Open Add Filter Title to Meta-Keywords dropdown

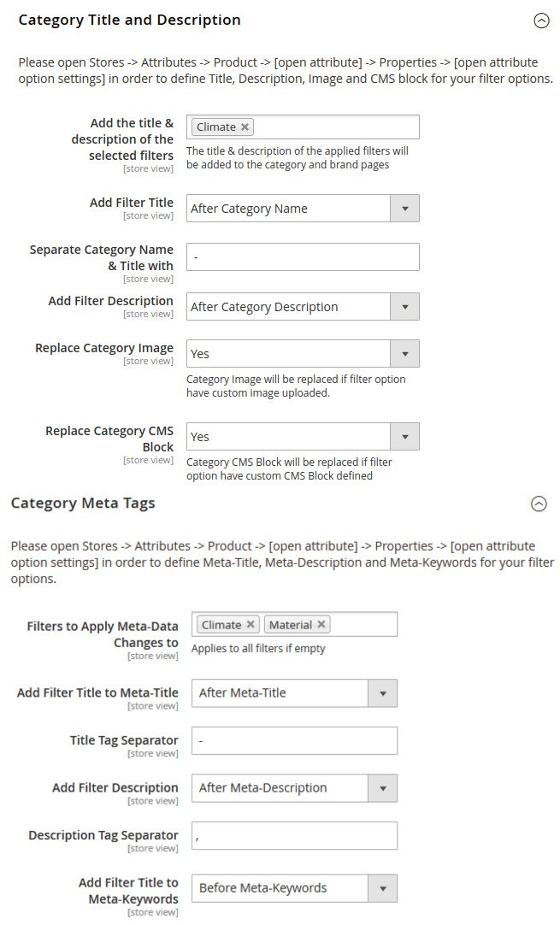pyautogui.click(x=382, y=888)
